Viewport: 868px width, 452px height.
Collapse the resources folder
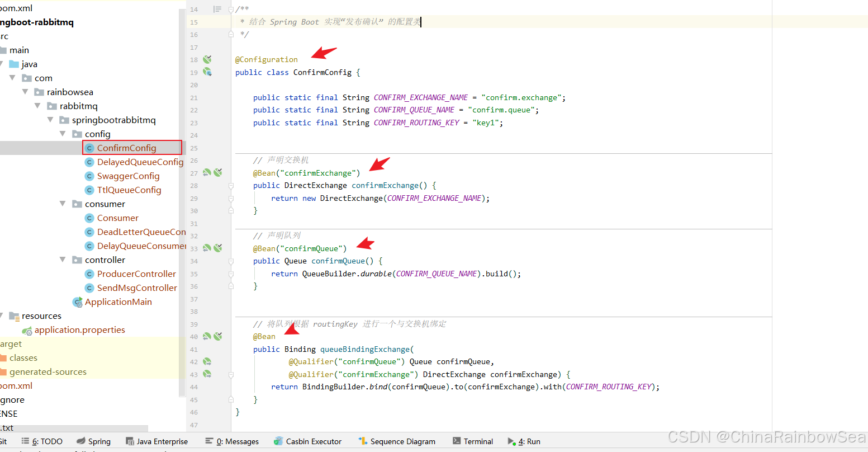click(x=1, y=316)
